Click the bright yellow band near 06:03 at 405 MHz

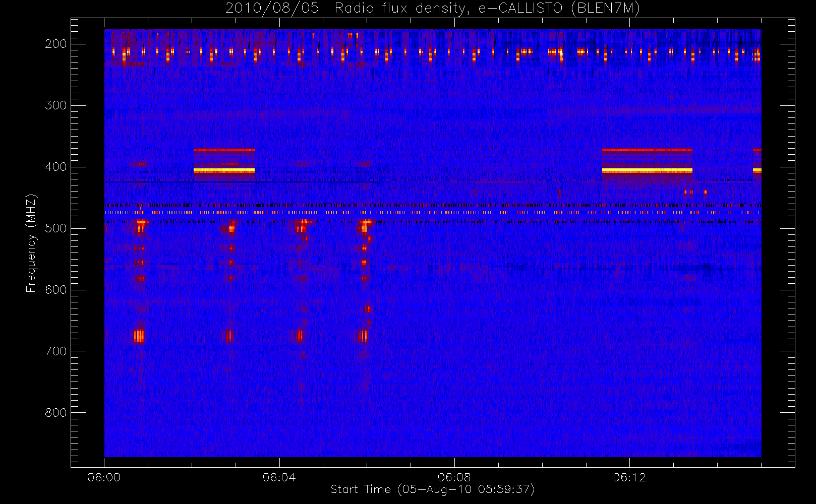(x=224, y=171)
